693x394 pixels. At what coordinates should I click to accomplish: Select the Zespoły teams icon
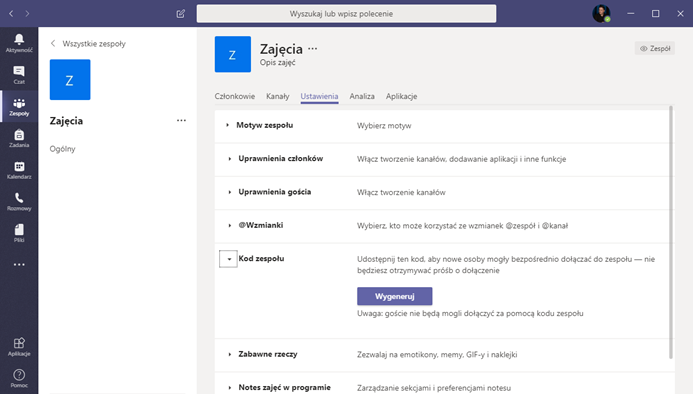(x=19, y=107)
